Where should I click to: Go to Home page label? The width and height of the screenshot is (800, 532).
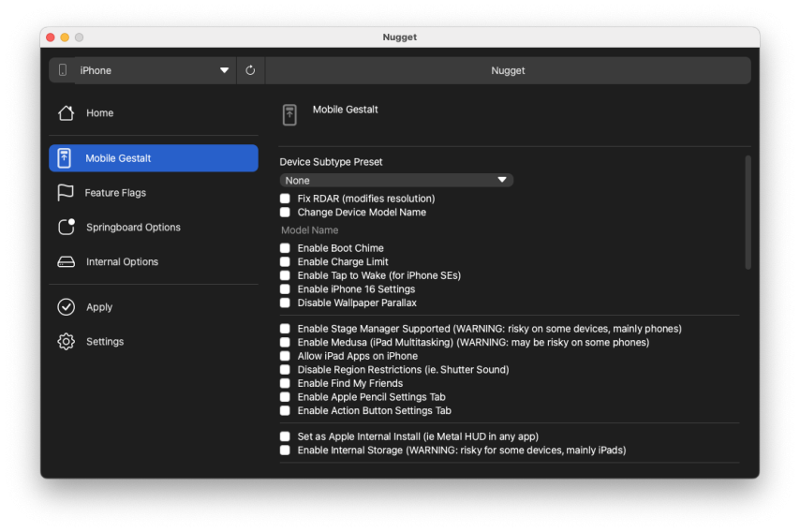click(x=100, y=112)
